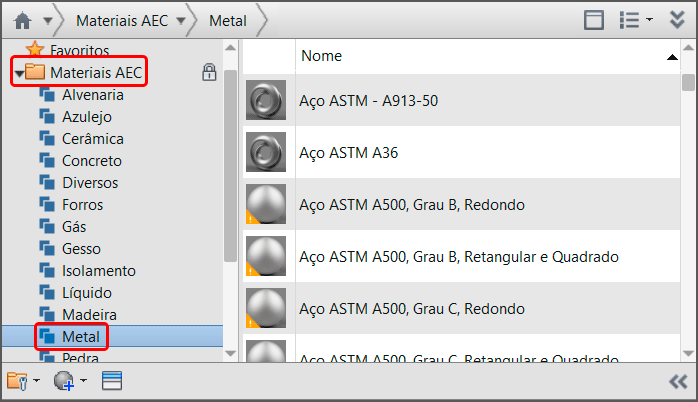Select the Madeira category icon

pos(46,314)
